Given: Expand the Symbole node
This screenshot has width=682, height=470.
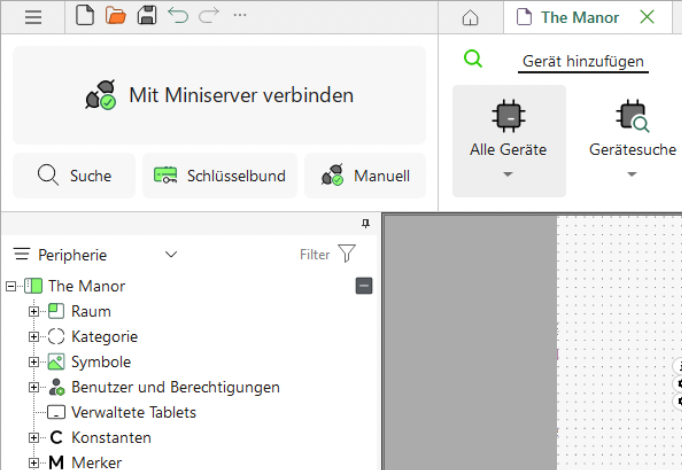Looking at the screenshot, I should coord(34,362).
